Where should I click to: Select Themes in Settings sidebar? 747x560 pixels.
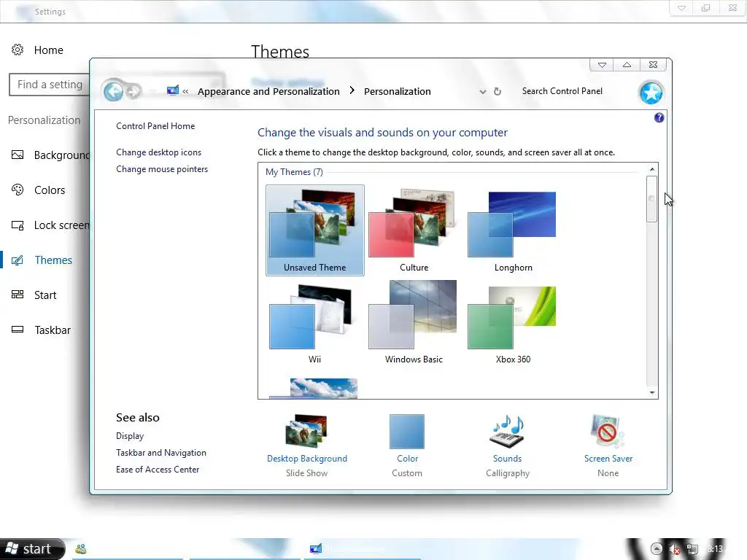click(53, 260)
